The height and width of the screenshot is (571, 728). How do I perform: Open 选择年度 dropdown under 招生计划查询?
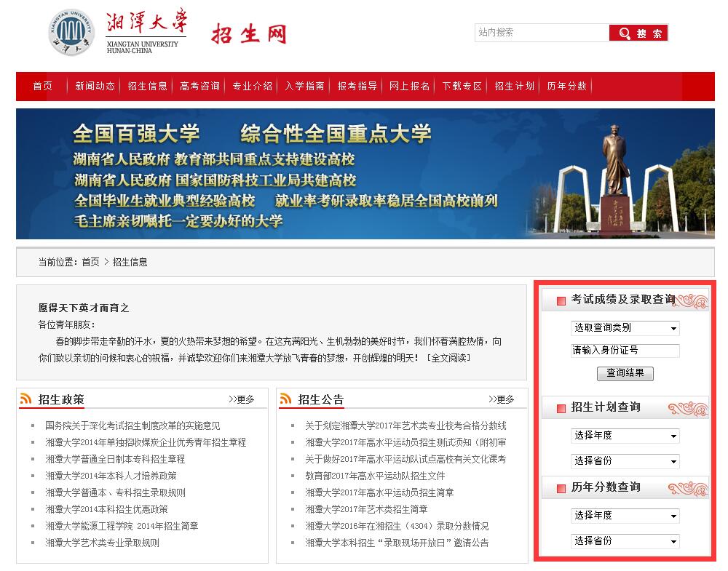coord(625,436)
